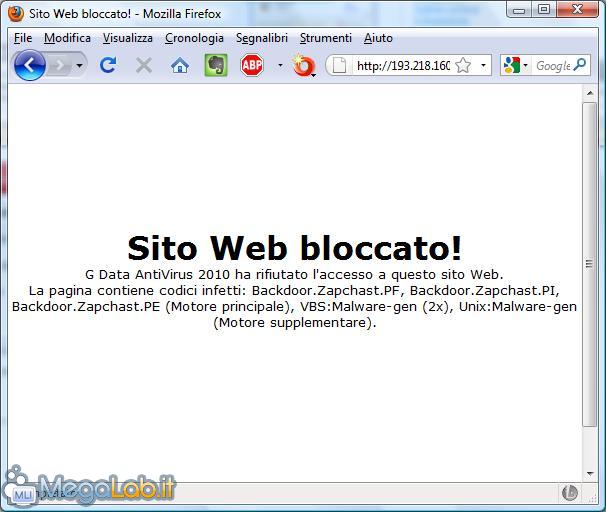This screenshot has width=606, height=512.
Task: Click the text 'Backdoor.Zapchast.PE (Motore principale)'
Action: click(151, 306)
